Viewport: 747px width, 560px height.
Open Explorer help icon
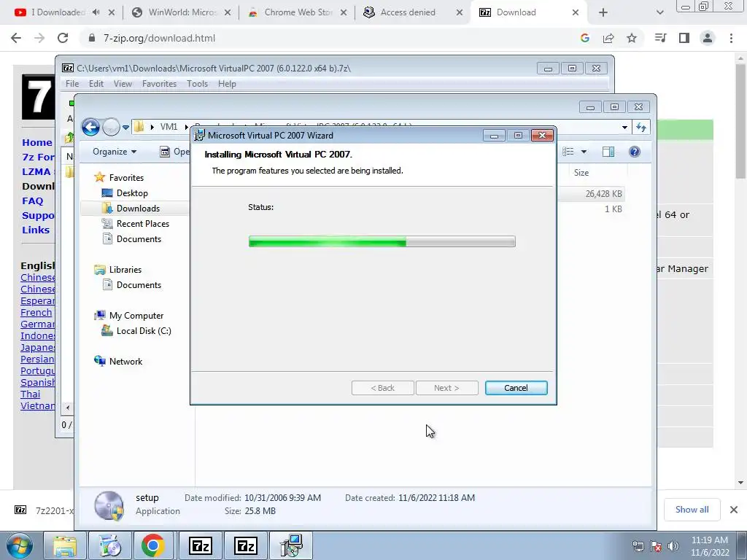coord(634,152)
